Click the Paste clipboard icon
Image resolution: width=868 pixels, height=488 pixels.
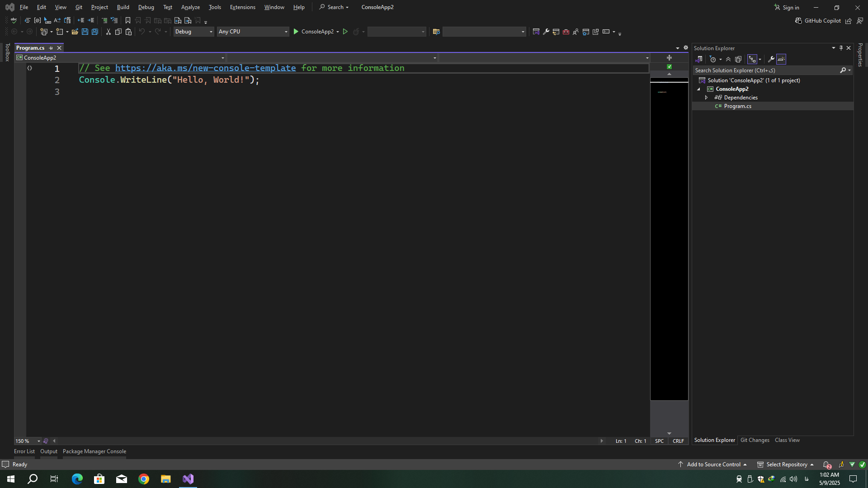(128, 32)
